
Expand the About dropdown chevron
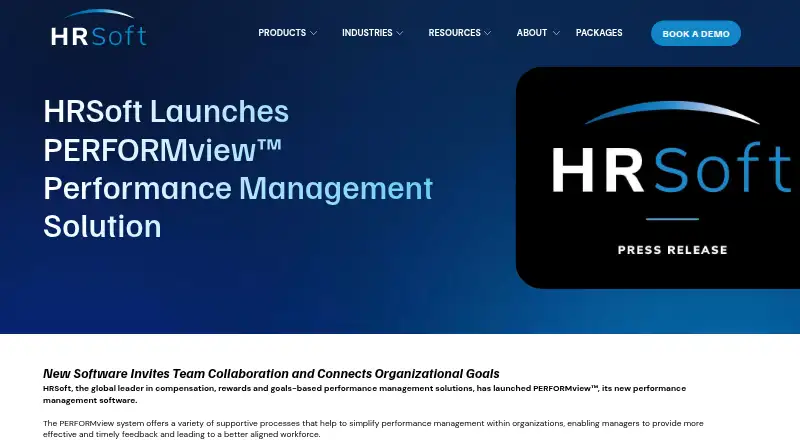[x=556, y=33]
